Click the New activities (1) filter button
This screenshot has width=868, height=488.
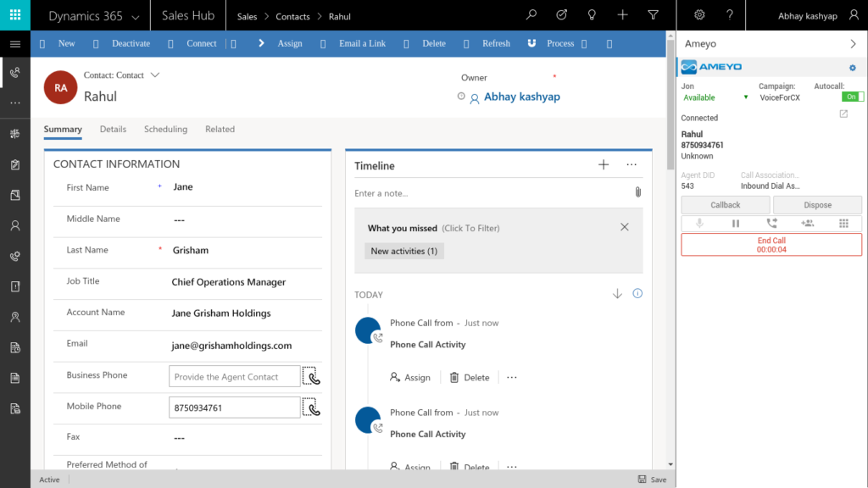coord(404,251)
